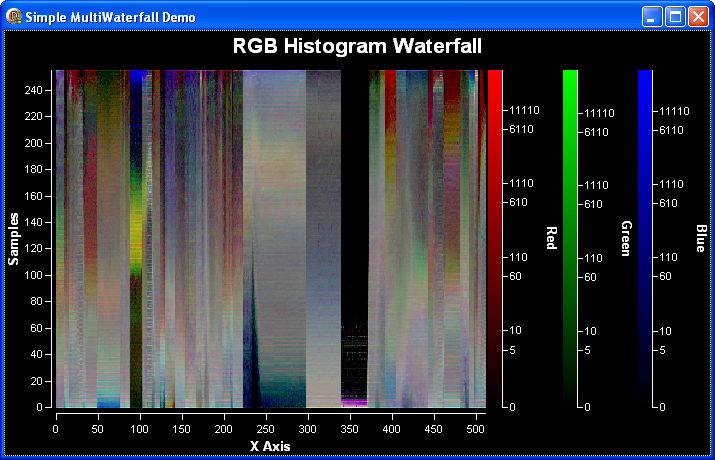Click the 610 tick on Green scale
This screenshot has height=460, width=715.
point(593,204)
